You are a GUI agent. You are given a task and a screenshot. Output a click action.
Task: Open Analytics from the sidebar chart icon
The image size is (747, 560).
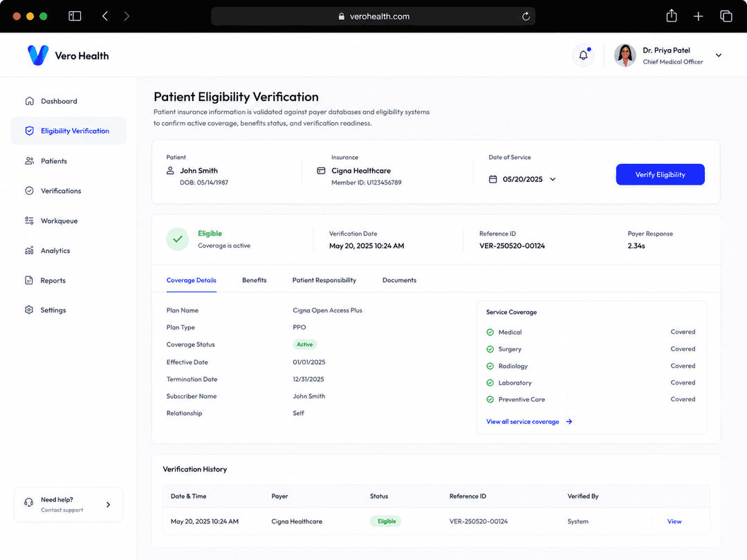point(30,250)
